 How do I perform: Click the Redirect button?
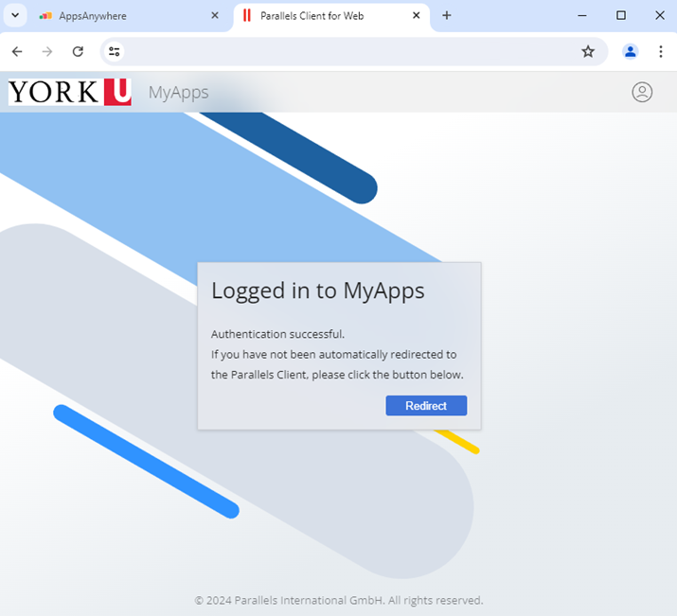tap(426, 406)
